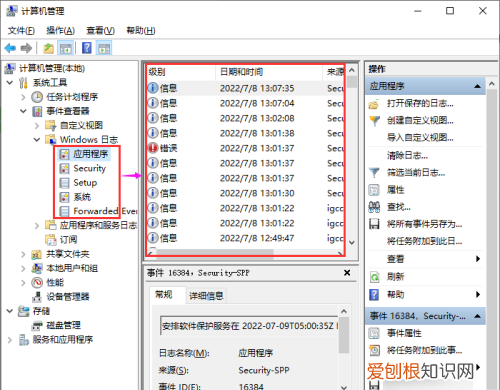Expand the 共享文件夹 node
The height and width of the screenshot is (390, 500).
point(23,254)
